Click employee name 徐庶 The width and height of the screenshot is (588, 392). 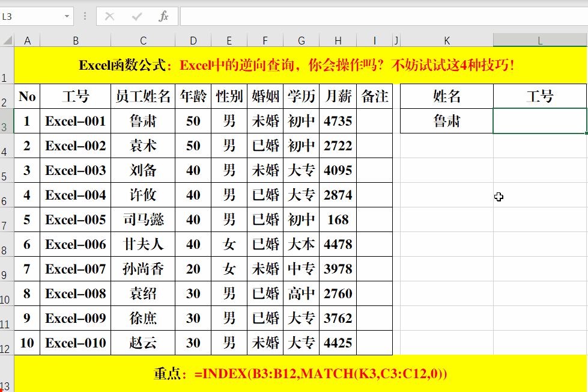[143, 319]
